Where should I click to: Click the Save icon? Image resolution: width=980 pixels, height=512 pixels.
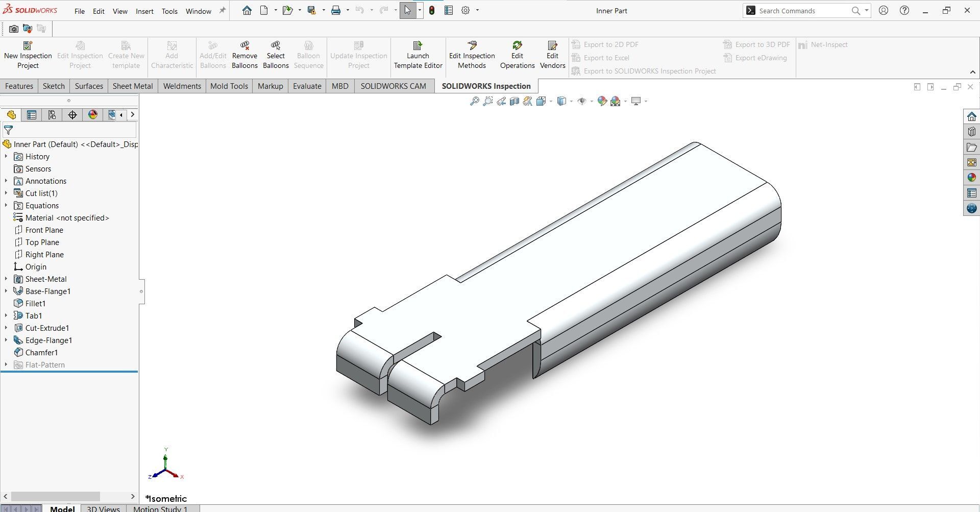311,10
